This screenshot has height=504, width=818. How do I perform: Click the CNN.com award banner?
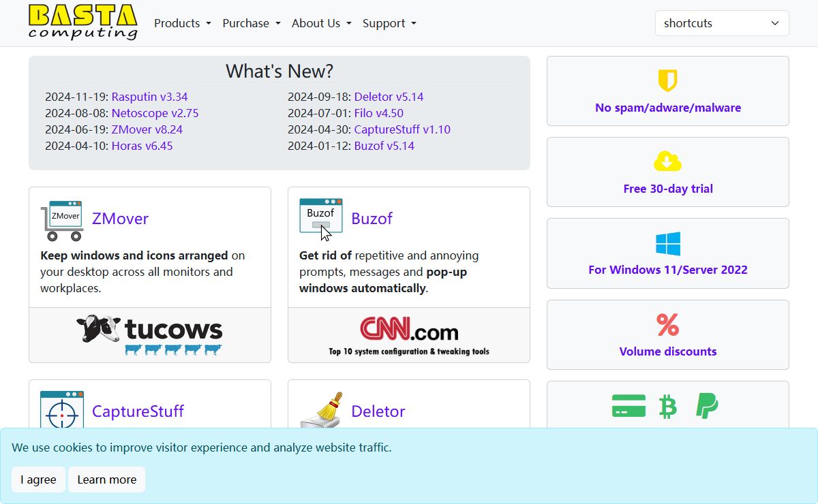(409, 335)
